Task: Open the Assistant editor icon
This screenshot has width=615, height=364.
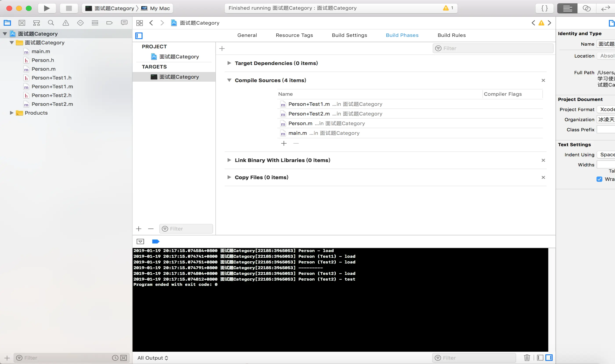Action: coord(586,8)
